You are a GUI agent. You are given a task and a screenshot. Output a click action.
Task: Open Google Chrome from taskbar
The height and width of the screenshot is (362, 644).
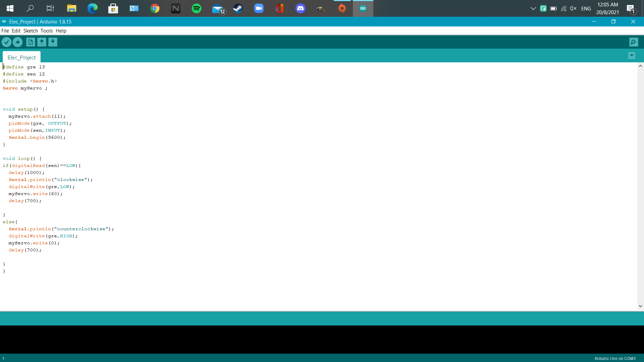[155, 8]
